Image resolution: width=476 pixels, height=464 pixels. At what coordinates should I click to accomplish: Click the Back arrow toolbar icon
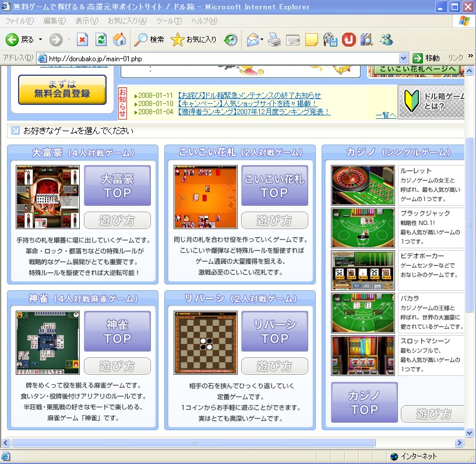click(12, 40)
